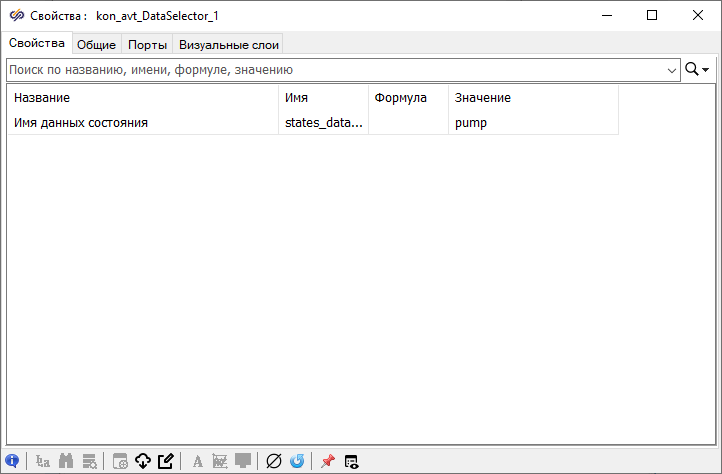Toggle the red pin icon
The image size is (722, 474).
coord(327,461)
